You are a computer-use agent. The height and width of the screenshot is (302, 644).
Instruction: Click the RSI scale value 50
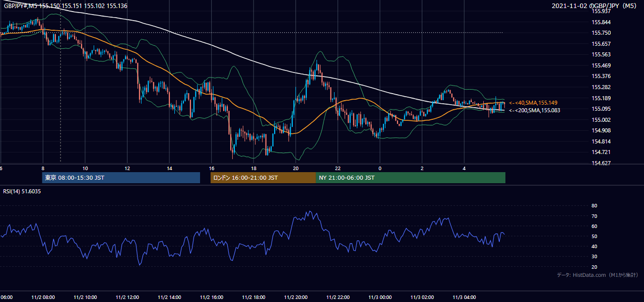pos(595,236)
